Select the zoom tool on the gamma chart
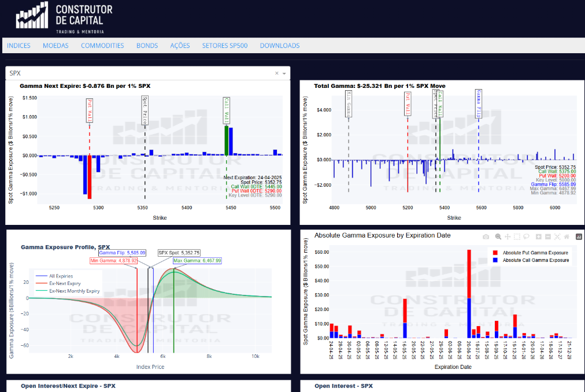The width and height of the screenshot is (585, 392). pos(498,236)
